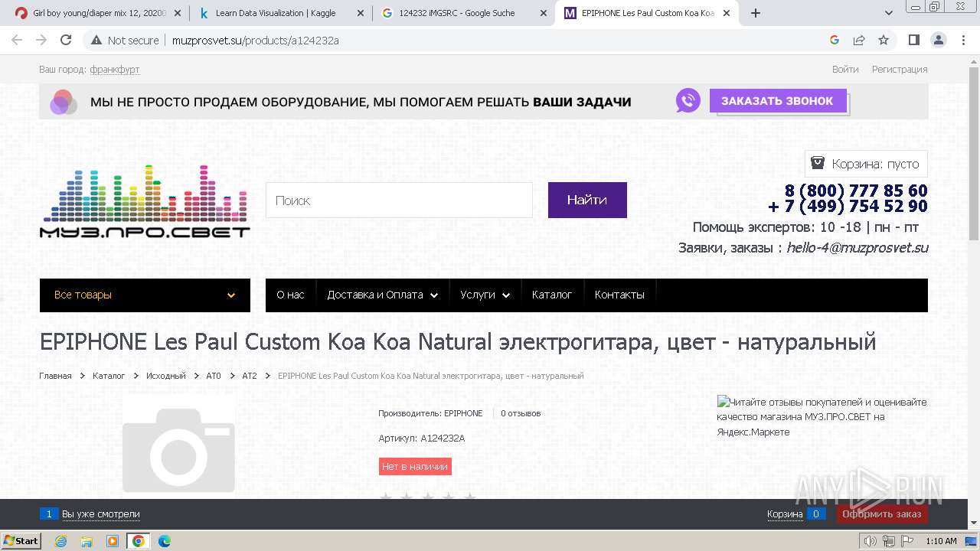Click the Yandex Market reviews image link
980x551 pixels.
point(822,416)
